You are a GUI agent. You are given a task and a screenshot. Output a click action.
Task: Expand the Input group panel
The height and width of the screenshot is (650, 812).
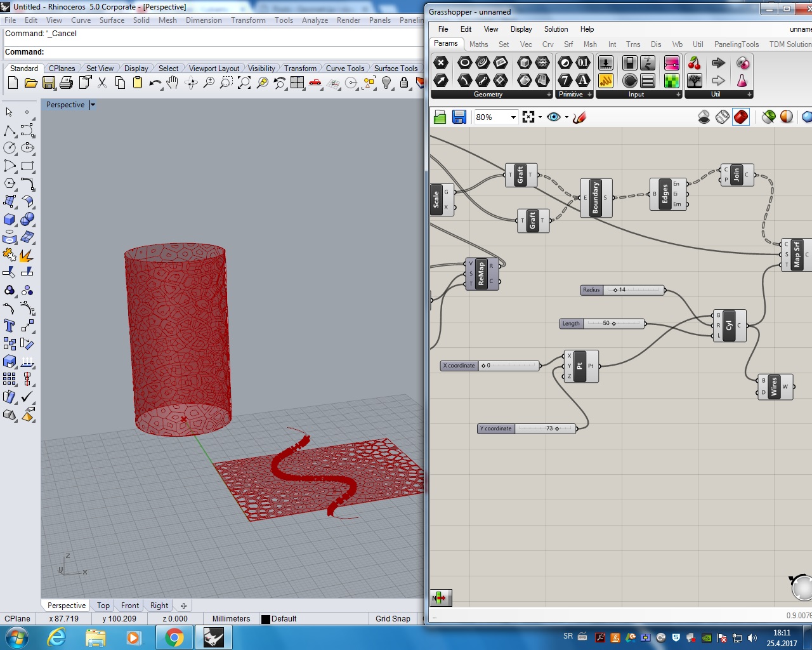678,95
